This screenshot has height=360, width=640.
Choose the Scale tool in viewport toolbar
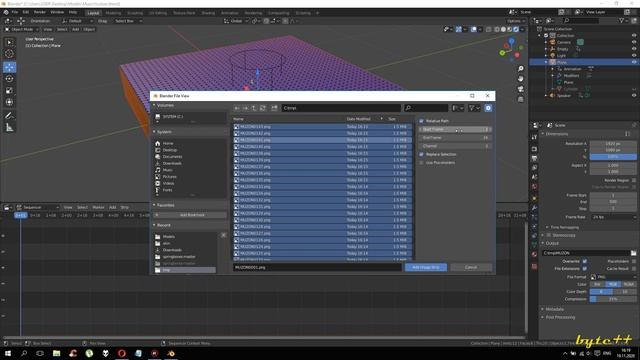[x=9, y=91]
